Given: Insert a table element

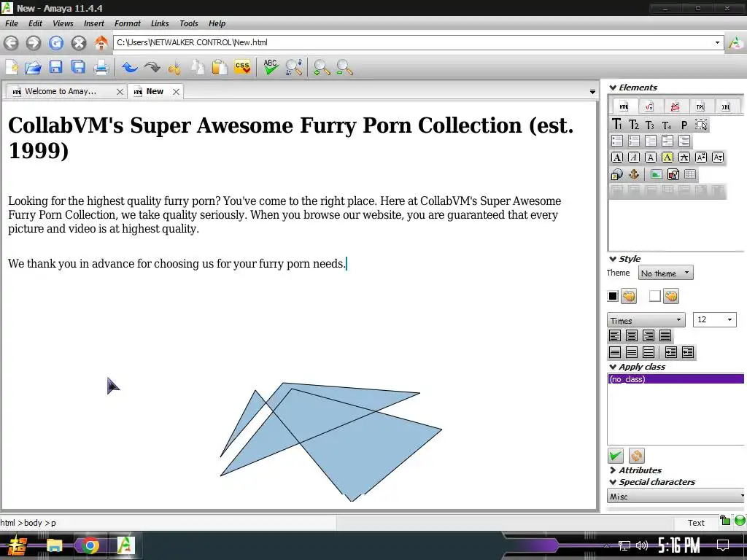Looking at the screenshot, I should 690,174.
